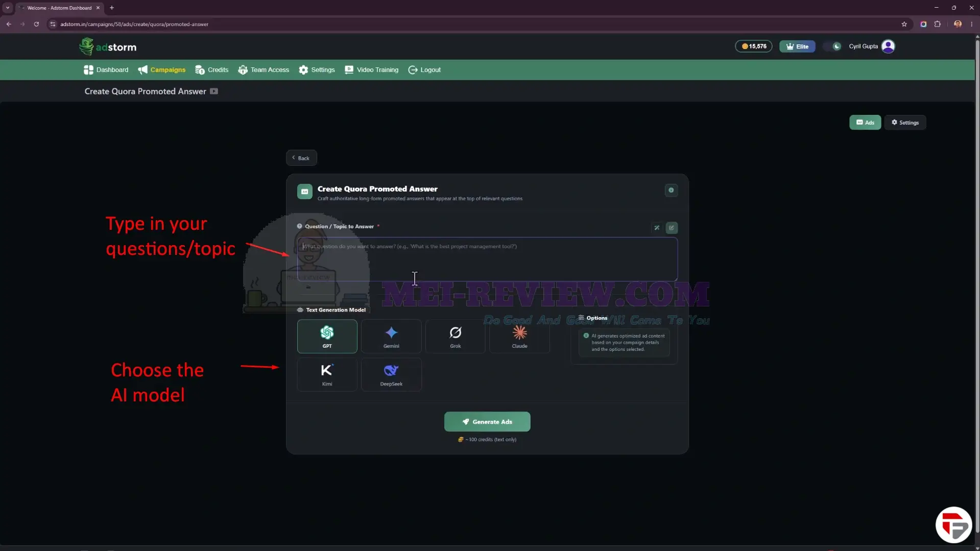Screen dimensions: 980x551
Task: Click the Elite plan badge
Action: coord(797,46)
